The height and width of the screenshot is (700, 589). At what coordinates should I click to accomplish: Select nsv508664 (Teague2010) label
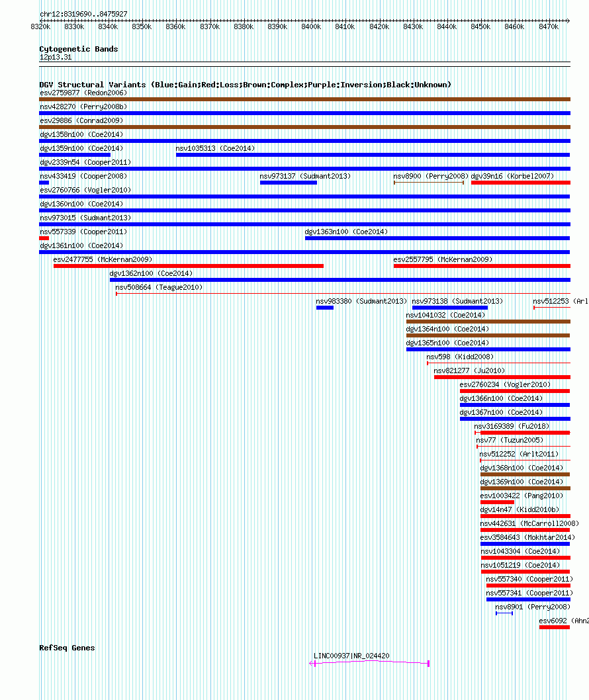(x=159, y=287)
